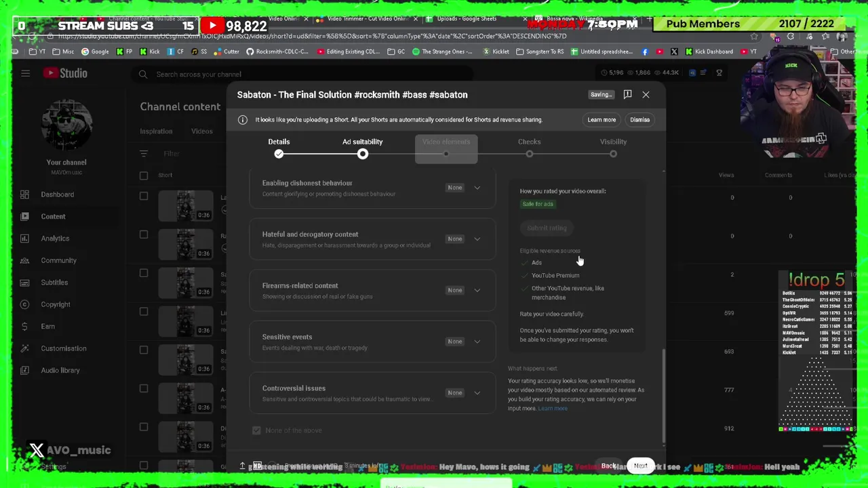Open None dropdown for Firearms-related content
Viewport: 868px width, 488px height.
pyautogui.click(x=454, y=290)
